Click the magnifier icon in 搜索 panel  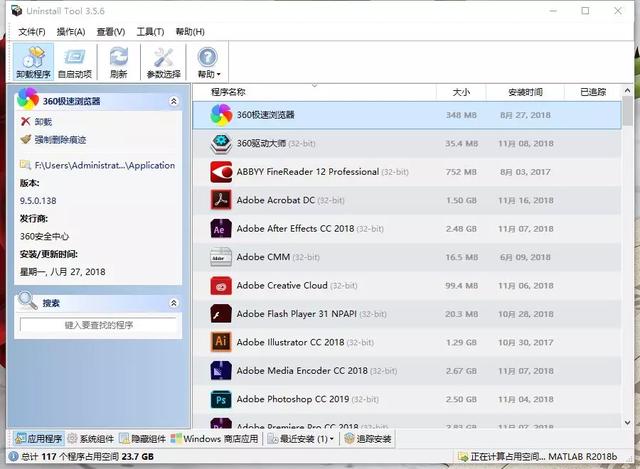point(27,300)
